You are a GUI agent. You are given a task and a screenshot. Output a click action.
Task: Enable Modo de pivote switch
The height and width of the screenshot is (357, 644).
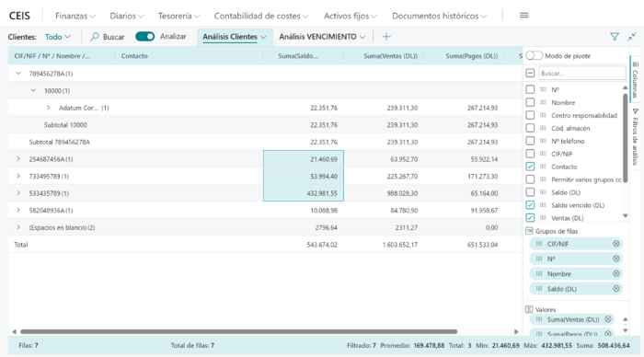[x=534, y=55]
